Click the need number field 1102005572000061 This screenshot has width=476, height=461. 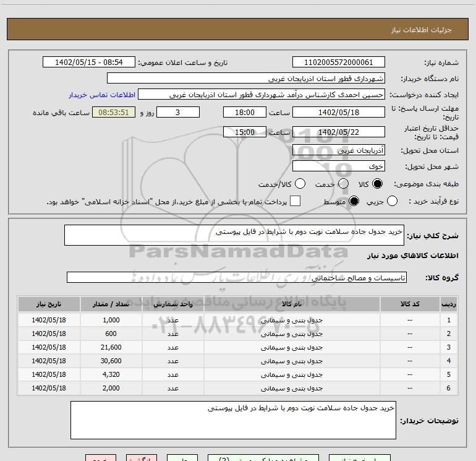point(339,62)
